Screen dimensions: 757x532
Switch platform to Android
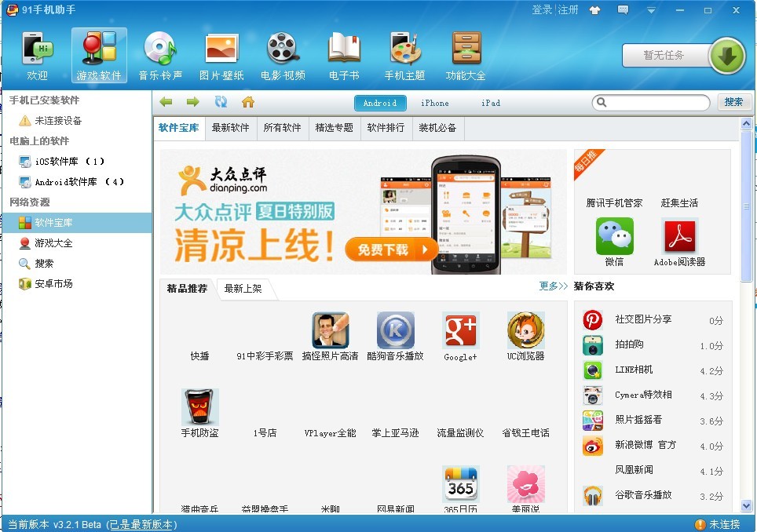point(380,103)
